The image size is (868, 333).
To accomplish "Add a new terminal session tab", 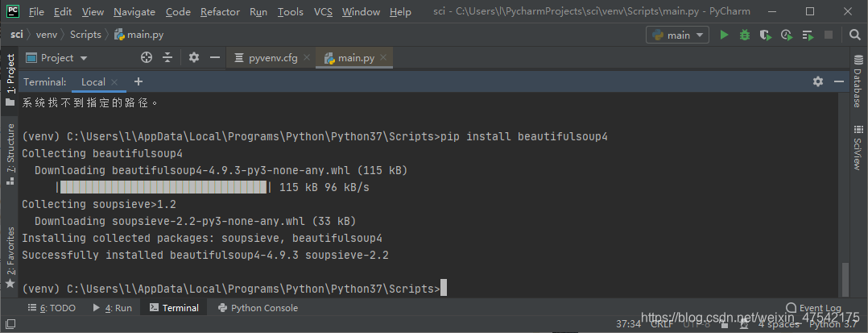I will tap(138, 81).
